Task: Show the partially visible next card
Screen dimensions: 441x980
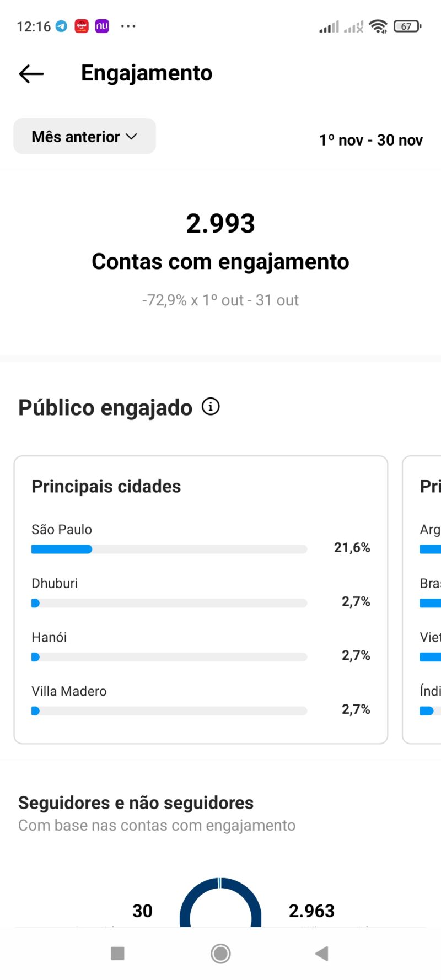Action: tap(422, 600)
